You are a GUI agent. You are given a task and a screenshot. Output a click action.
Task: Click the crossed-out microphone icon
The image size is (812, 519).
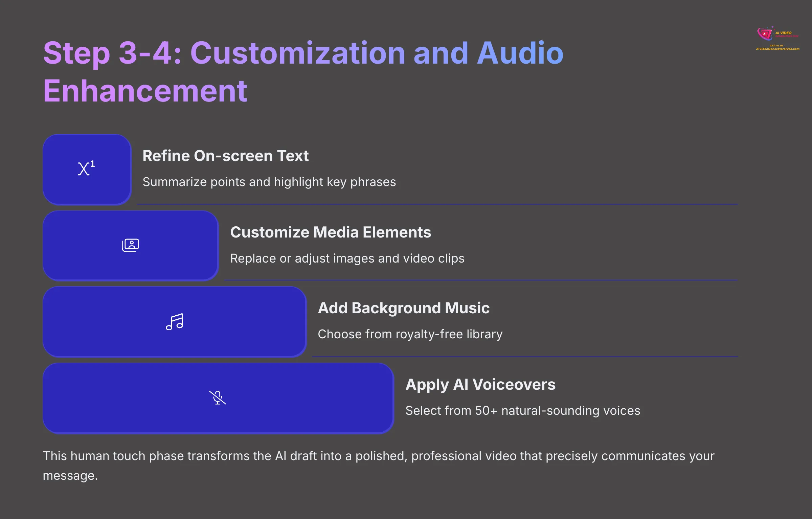tap(218, 398)
